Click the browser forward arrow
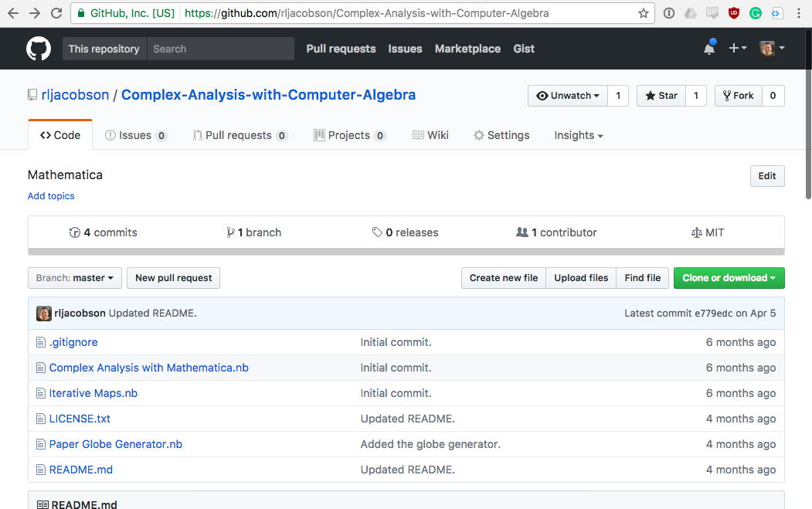This screenshot has width=812, height=509. click(35, 13)
